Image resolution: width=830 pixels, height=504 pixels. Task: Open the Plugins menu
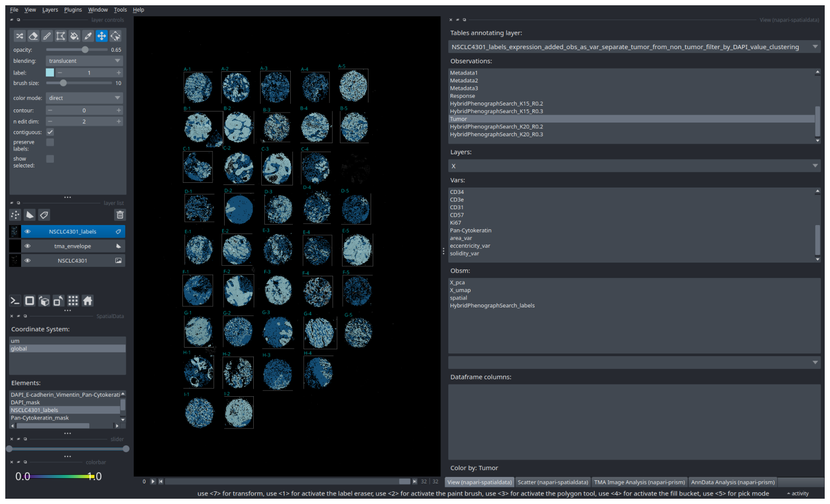click(73, 10)
